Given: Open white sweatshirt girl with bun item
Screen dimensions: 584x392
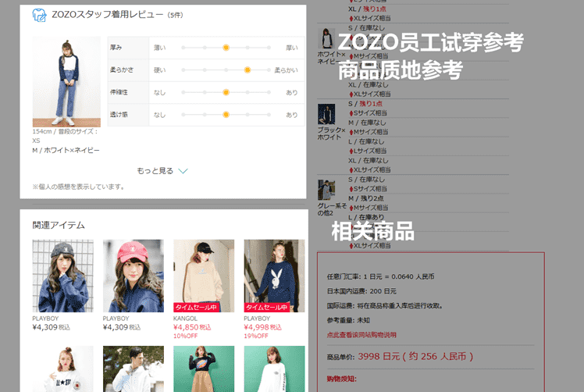Looking at the screenshot, I should coord(63,369).
